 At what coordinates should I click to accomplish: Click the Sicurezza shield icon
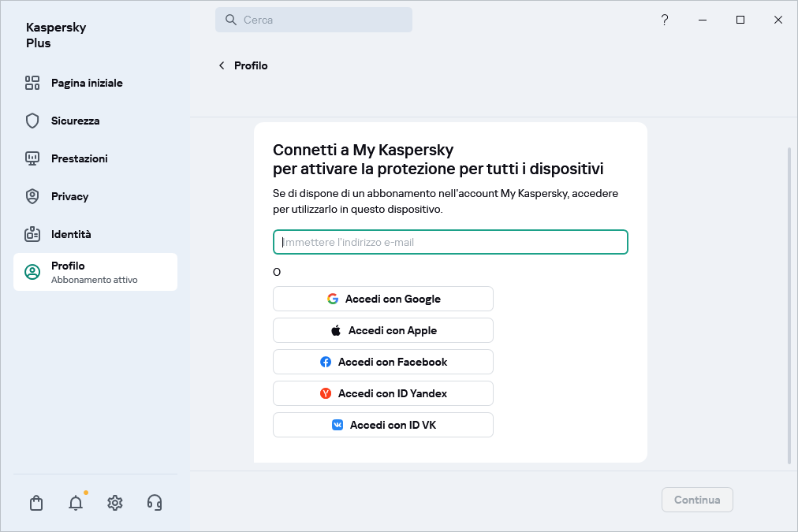click(x=32, y=121)
